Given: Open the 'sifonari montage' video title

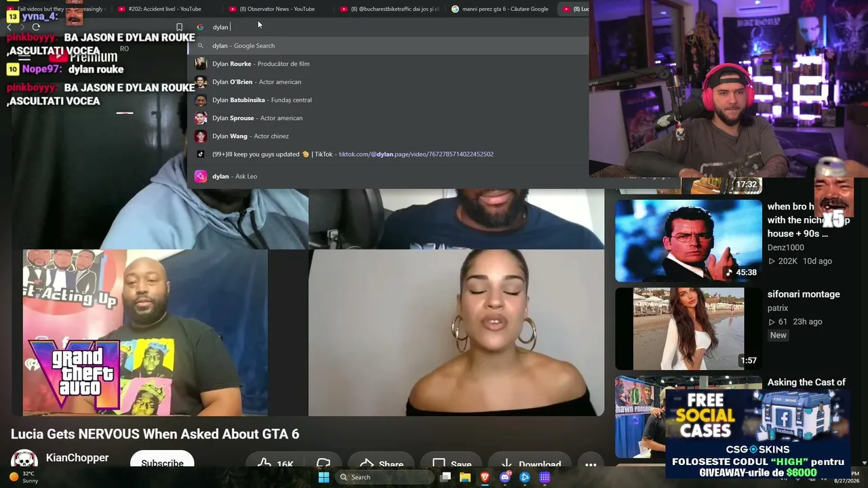Looking at the screenshot, I should [x=804, y=294].
